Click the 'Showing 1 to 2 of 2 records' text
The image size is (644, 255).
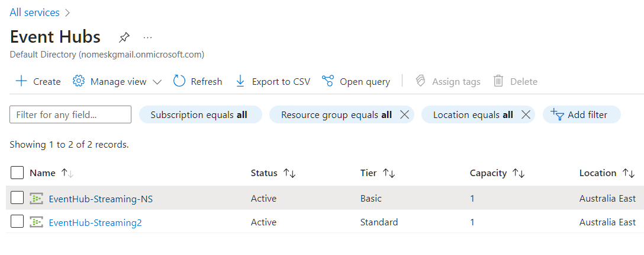point(69,144)
